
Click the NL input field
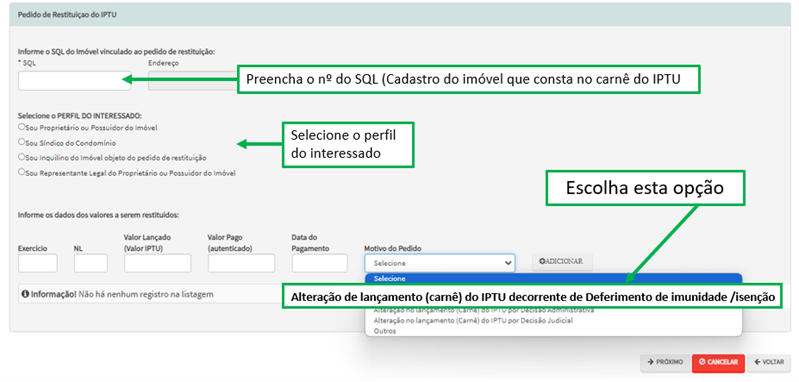[91, 263]
